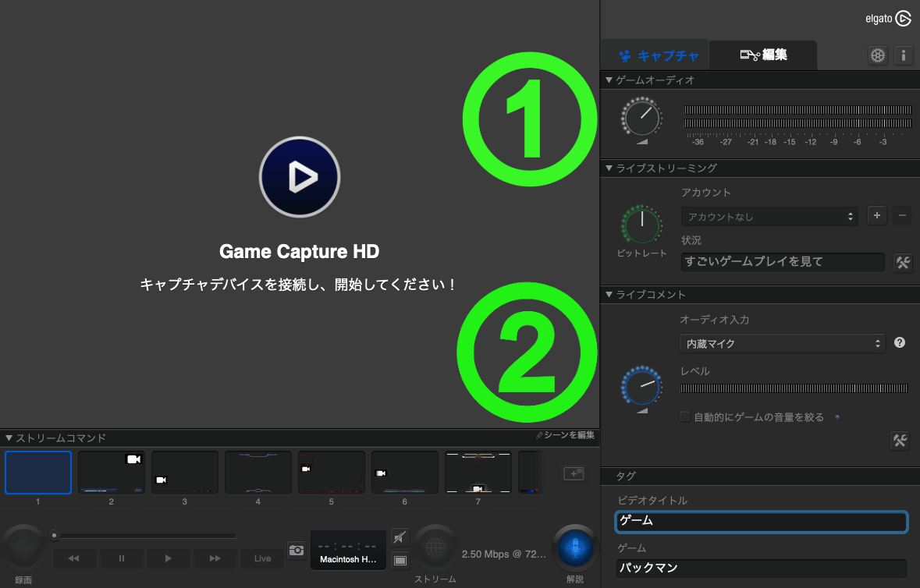This screenshot has height=588, width=920.
Task: Click the info button beside the gear
Action: click(903, 55)
